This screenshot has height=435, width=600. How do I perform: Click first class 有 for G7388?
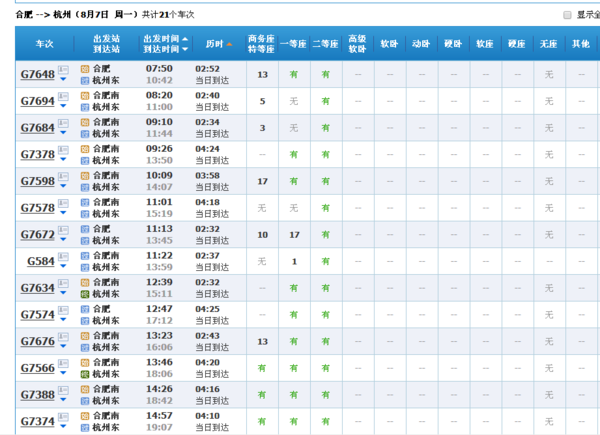pyautogui.click(x=293, y=395)
